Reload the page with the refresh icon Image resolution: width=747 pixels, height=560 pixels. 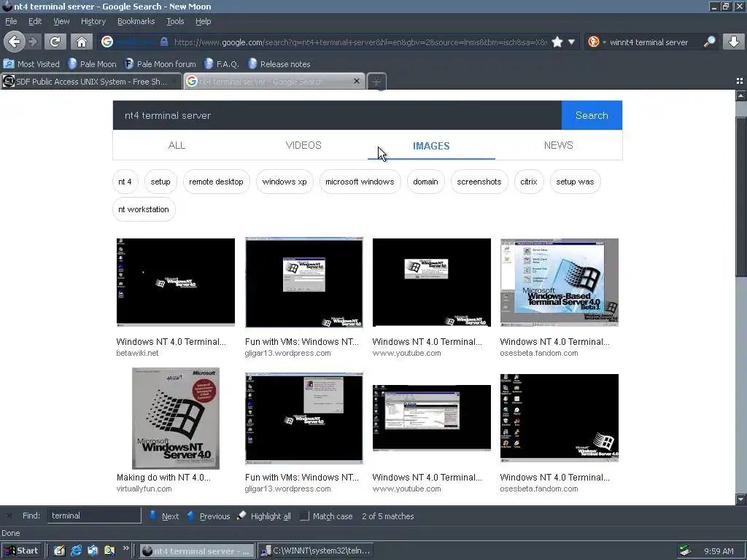point(55,42)
